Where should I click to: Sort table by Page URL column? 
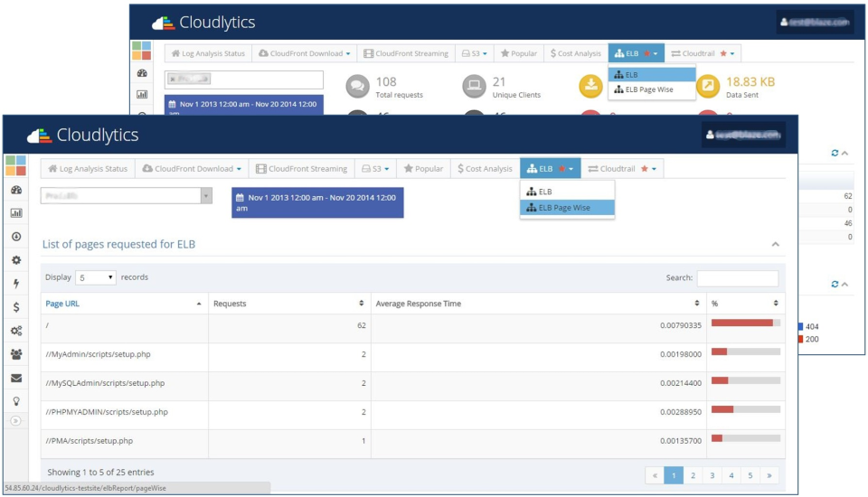tap(124, 304)
